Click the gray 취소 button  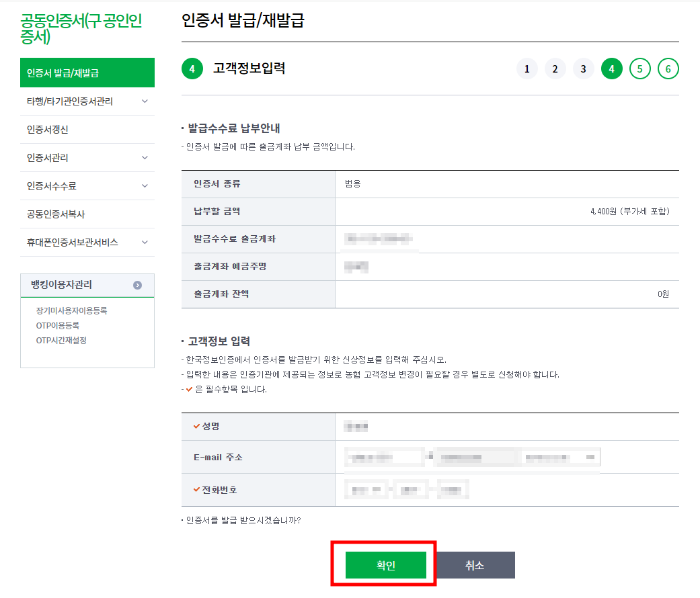(475, 565)
